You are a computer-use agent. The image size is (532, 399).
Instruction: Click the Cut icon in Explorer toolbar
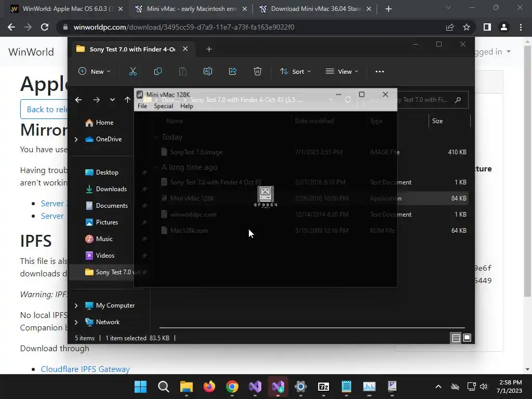(132, 72)
